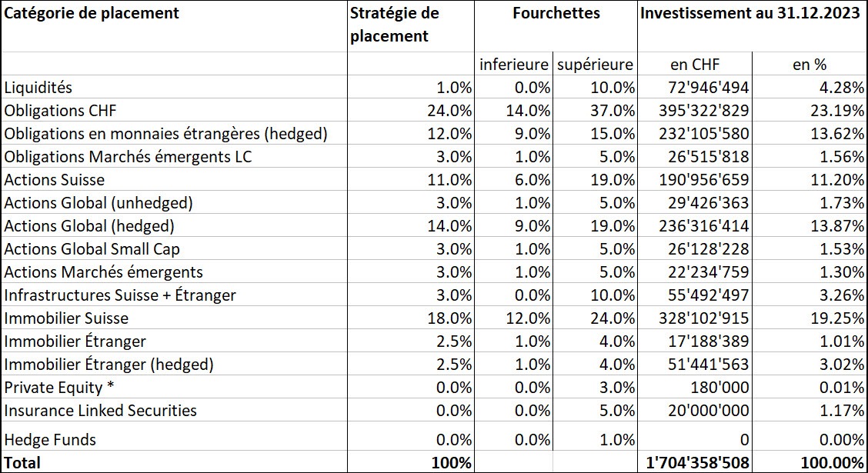Screen dimensions: 868x473
Task: Select the Stratégie de placement header
Action: coord(410,26)
